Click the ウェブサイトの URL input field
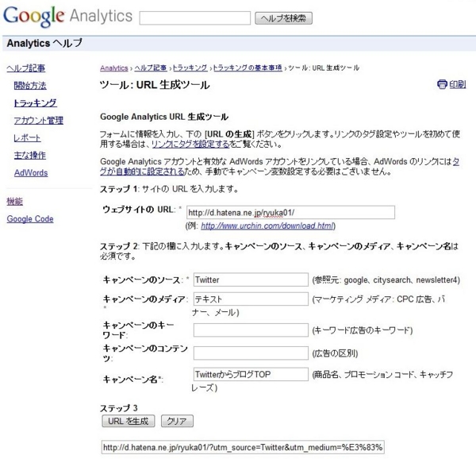 click(290, 212)
